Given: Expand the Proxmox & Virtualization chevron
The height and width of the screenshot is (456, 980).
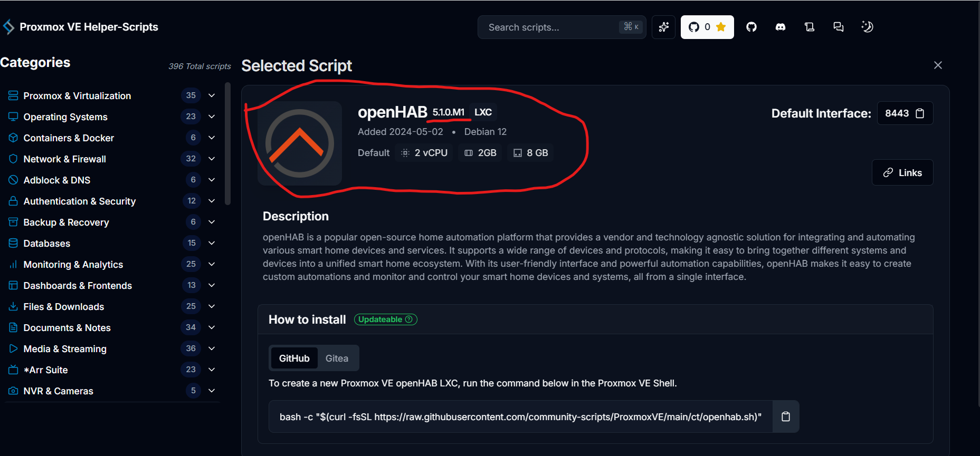Looking at the screenshot, I should [x=212, y=95].
